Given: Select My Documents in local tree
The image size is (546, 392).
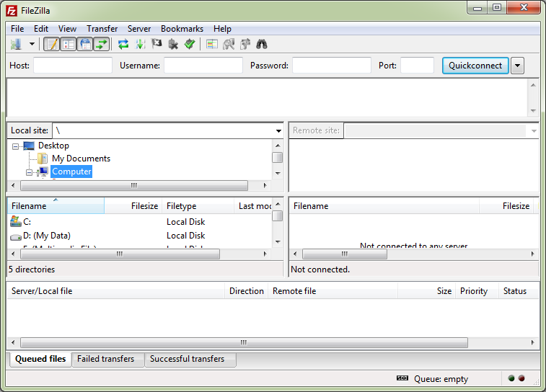Looking at the screenshot, I should tap(81, 159).
